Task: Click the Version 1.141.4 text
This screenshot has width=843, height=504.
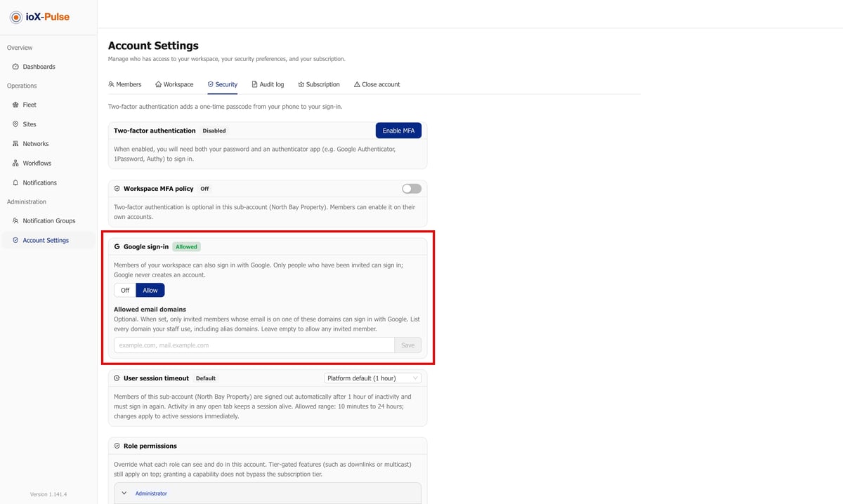Action: (x=48, y=494)
